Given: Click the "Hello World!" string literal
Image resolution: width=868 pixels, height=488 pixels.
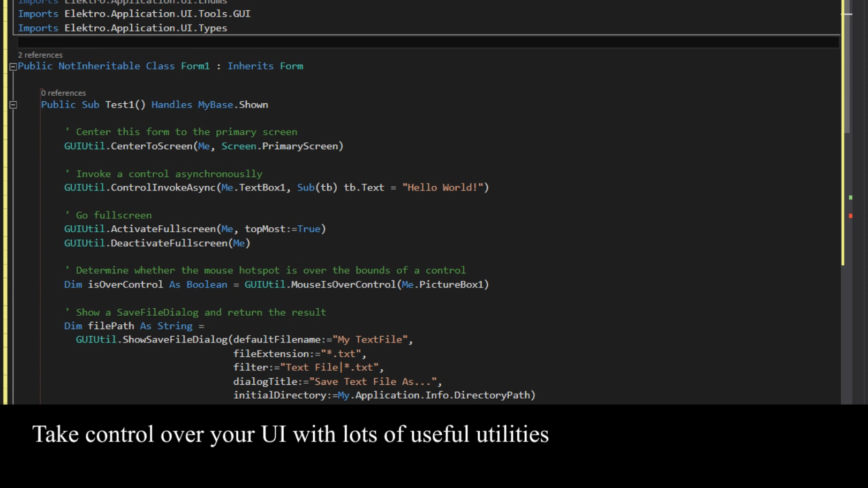Looking at the screenshot, I should click(443, 188).
